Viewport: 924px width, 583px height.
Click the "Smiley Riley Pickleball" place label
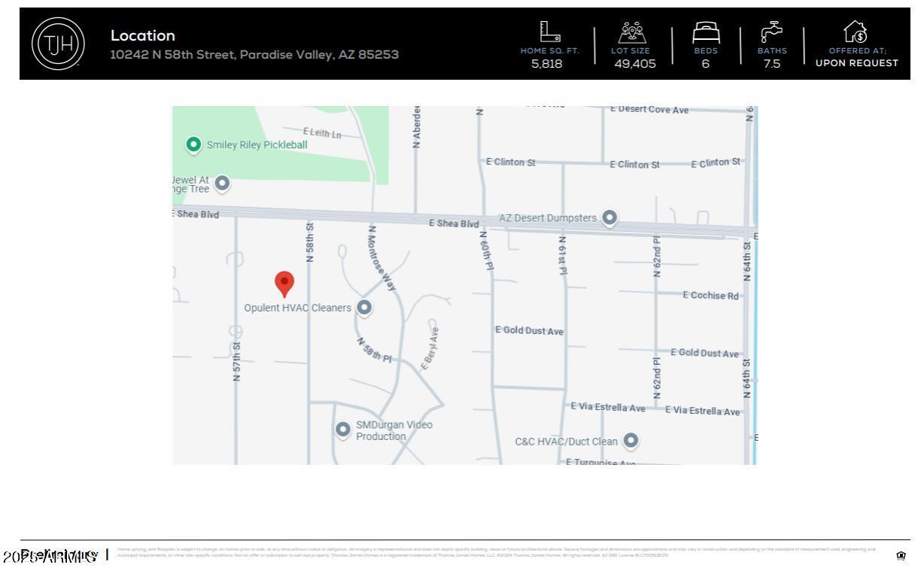[x=257, y=144]
